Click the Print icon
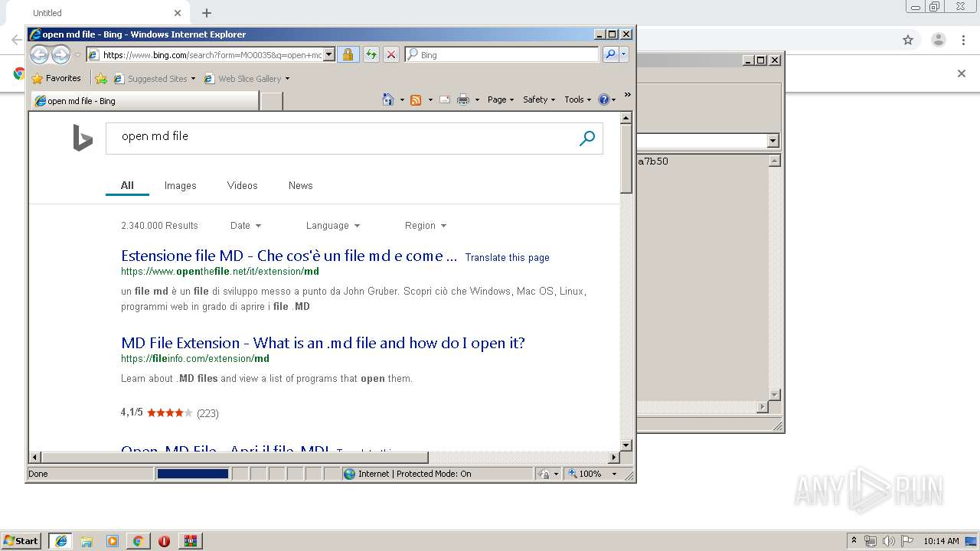 pos(463,99)
